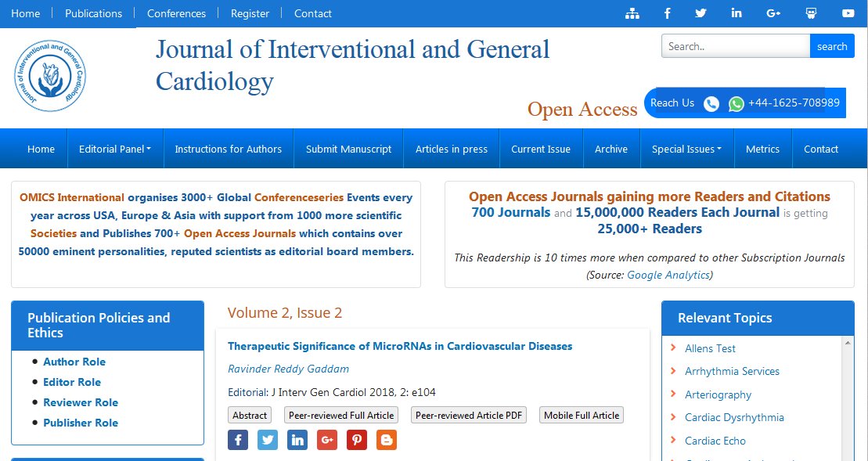Share the article on Blogger
The image size is (868, 461).
387,440
